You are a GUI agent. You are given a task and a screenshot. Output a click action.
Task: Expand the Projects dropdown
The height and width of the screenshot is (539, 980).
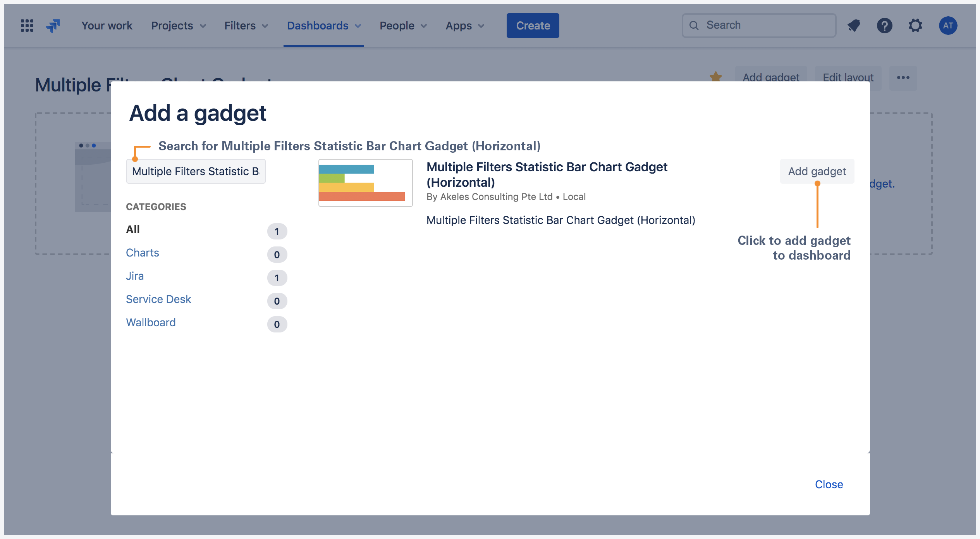pyautogui.click(x=178, y=26)
